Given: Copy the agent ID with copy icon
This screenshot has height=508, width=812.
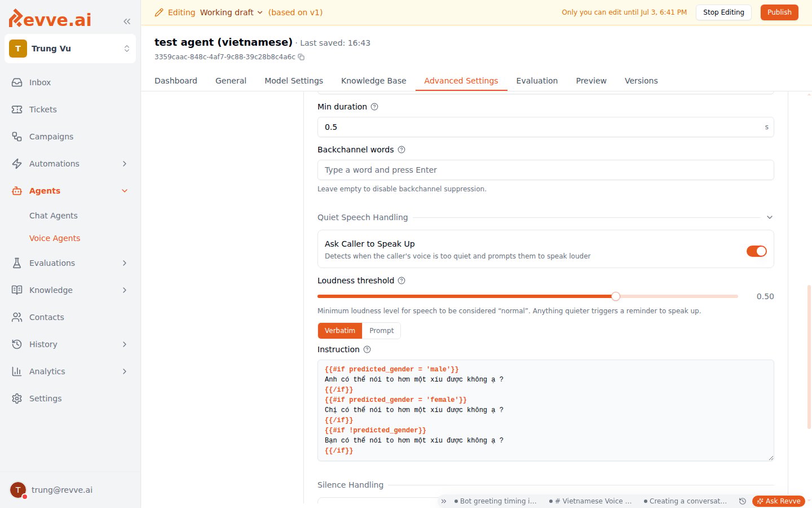Looking at the screenshot, I should (301, 57).
